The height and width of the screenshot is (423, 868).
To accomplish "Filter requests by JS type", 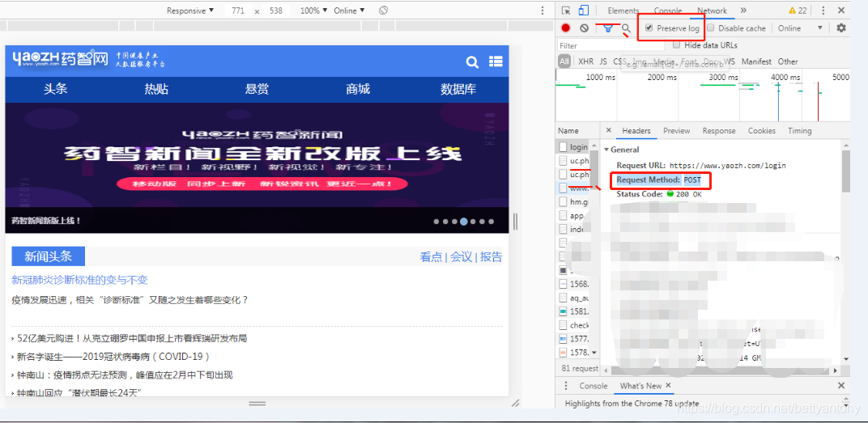I will (603, 61).
